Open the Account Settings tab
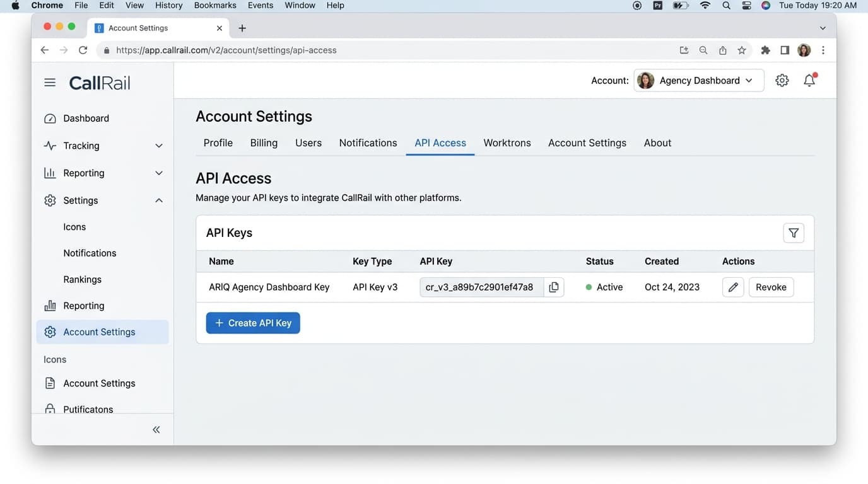868x484 pixels. pyautogui.click(x=587, y=143)
